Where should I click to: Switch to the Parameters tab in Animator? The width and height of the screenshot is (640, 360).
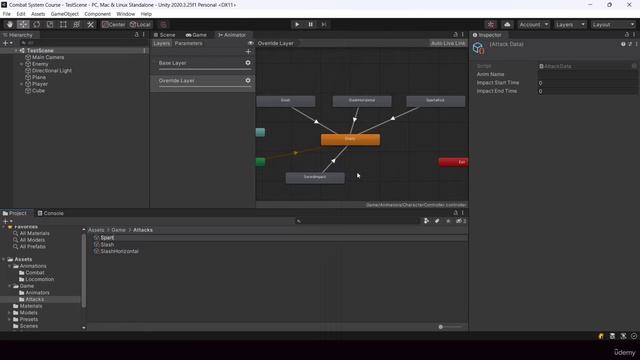pyautogui.click(x=189, y=43)
